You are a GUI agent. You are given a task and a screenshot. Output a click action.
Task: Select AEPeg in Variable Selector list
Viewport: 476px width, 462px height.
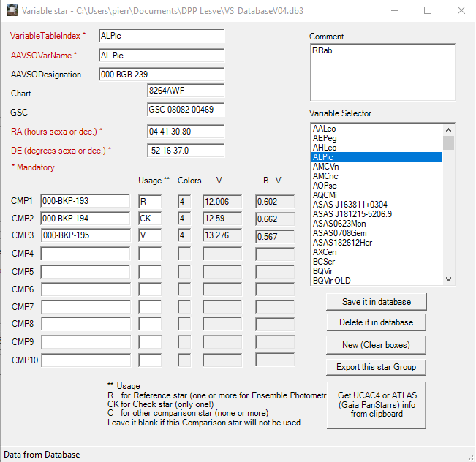click(x=377, y=138)
